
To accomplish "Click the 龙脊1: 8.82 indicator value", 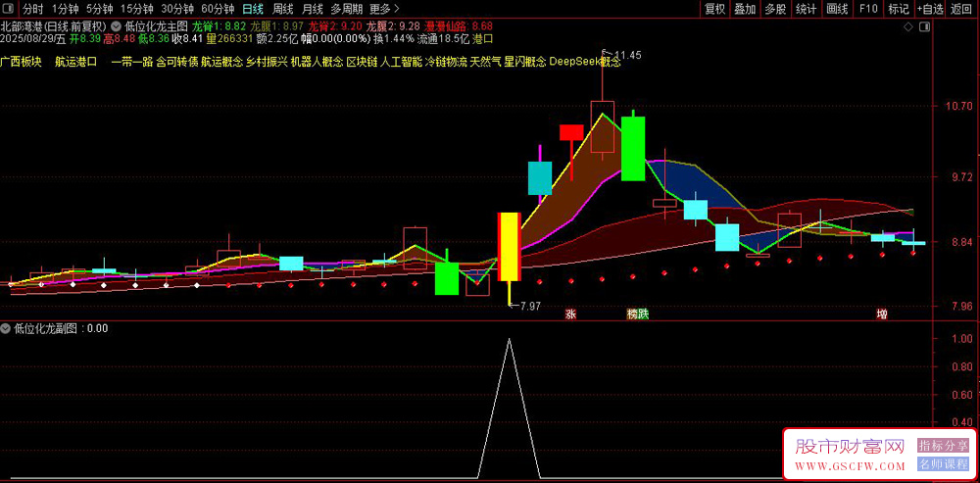I will pos(219,26).
